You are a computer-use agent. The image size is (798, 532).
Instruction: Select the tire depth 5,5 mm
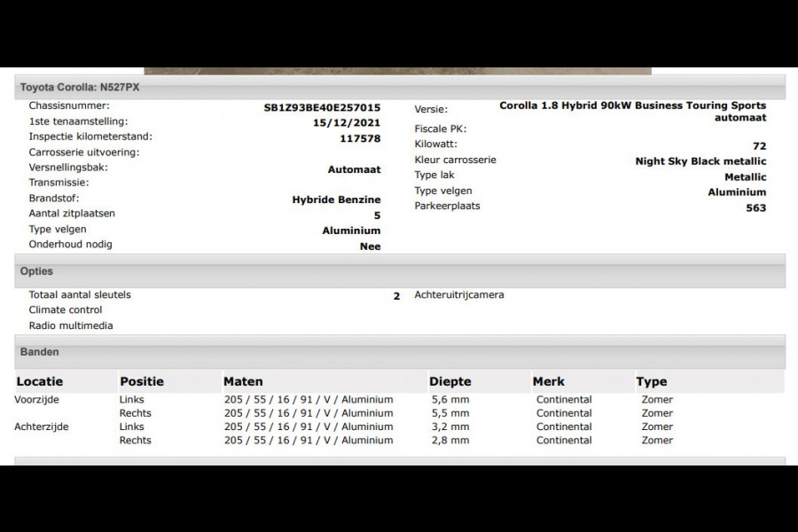coord(450,413)
